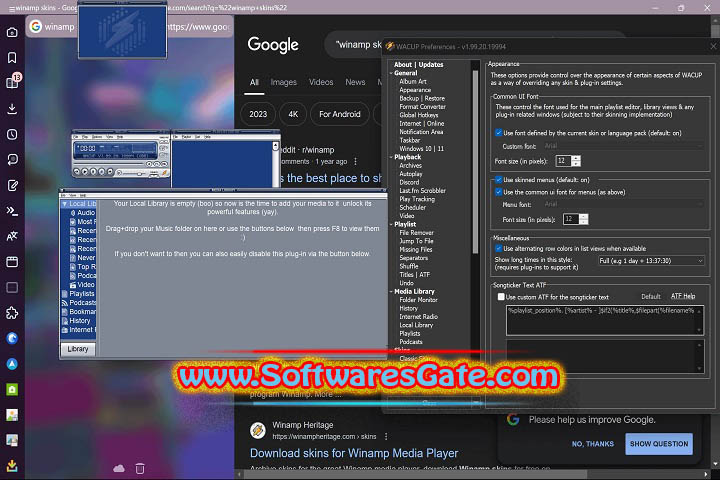Switch to Google Videos tab
Image resolution: width=720 pixels, height=480 pixels.
point(321,82)
